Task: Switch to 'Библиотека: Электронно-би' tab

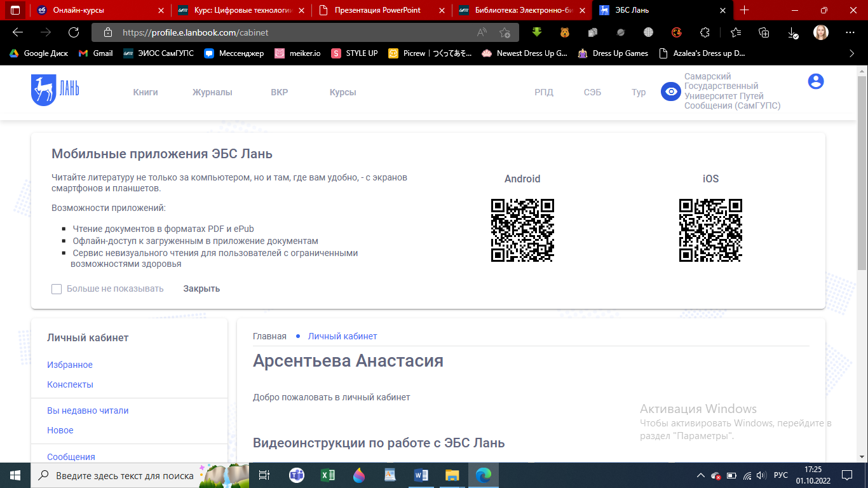Action: 521,10
